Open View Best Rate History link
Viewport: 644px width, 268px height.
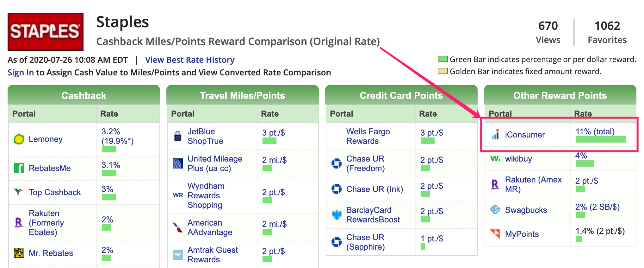[x=190, y=60]
